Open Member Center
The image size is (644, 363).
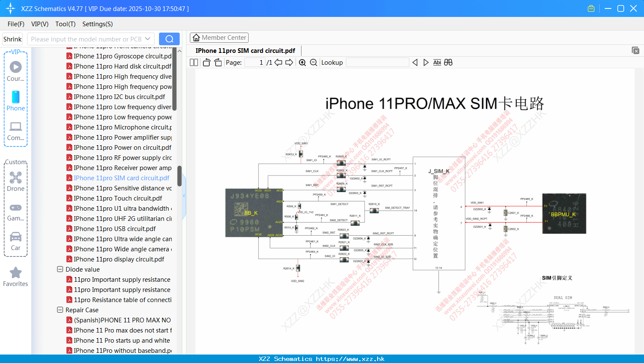tap(219, 38)
